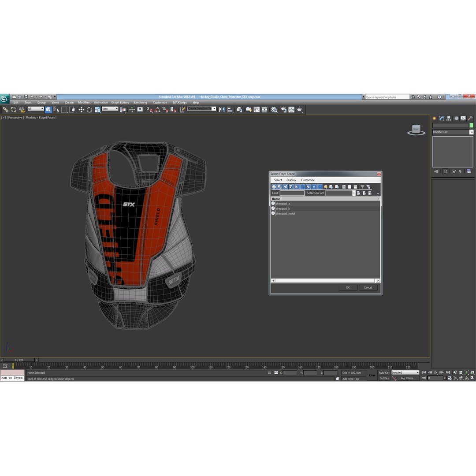Open the Utilities command panel tab
The image size is (476, 476).
click(470, 119)
